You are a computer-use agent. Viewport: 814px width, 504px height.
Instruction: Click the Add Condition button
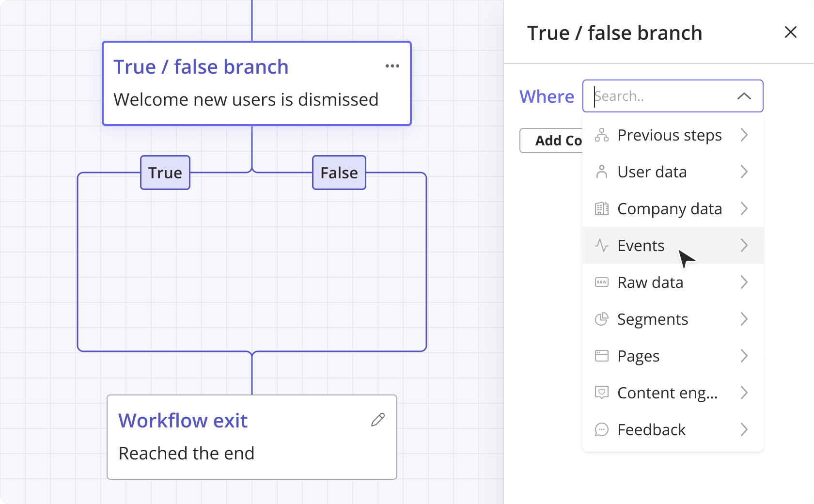click(x=552, y=141)
